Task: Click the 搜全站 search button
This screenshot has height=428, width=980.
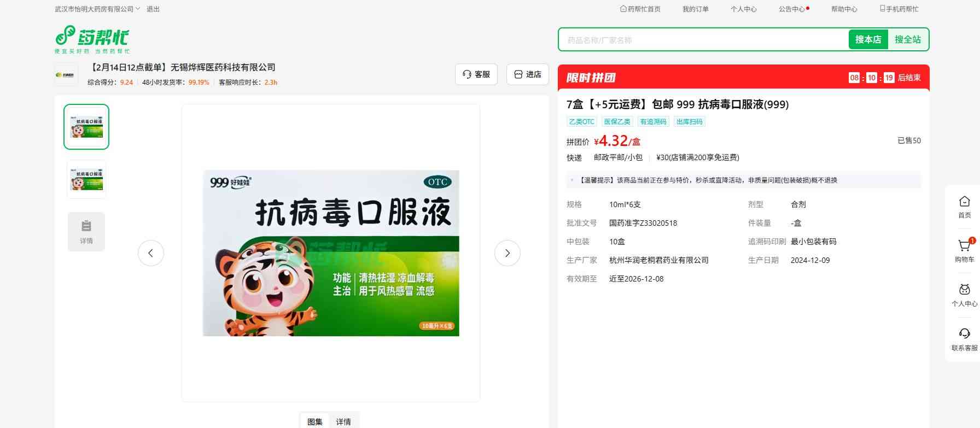Action: pyautogui.click(x=907, y=39)
